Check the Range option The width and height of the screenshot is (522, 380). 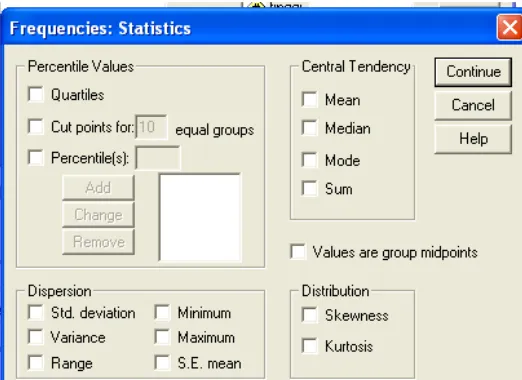pyautogui.click(x=36, y=363)
